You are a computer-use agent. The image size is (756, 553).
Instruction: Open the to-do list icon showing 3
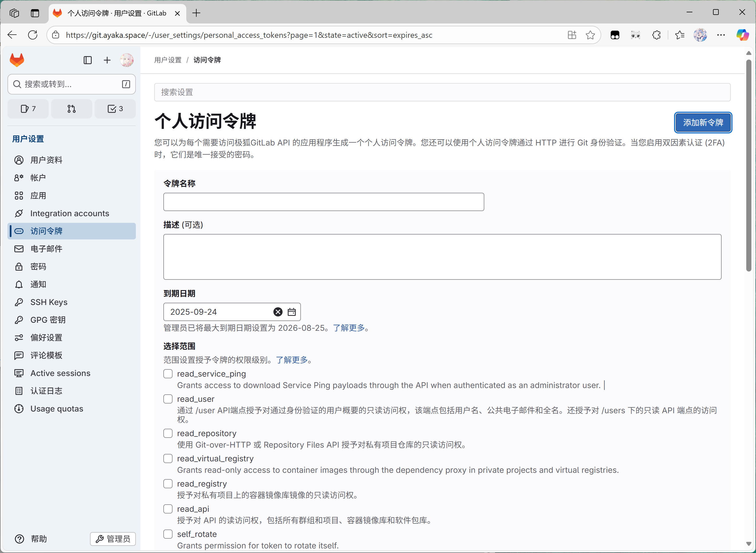pyautogui.click(x=115, y=109)
